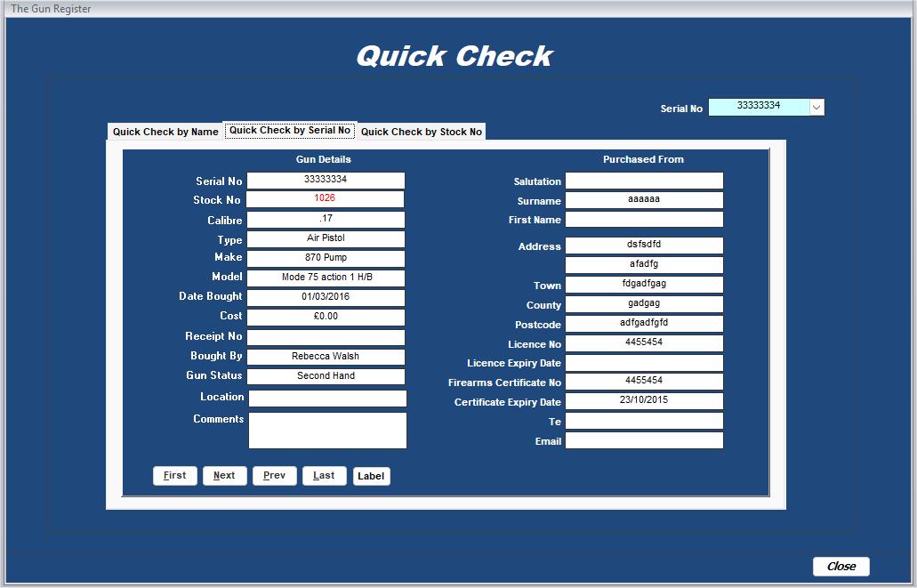Advance to the Next record
Screen dimensions: 917x588
[224, 475]
